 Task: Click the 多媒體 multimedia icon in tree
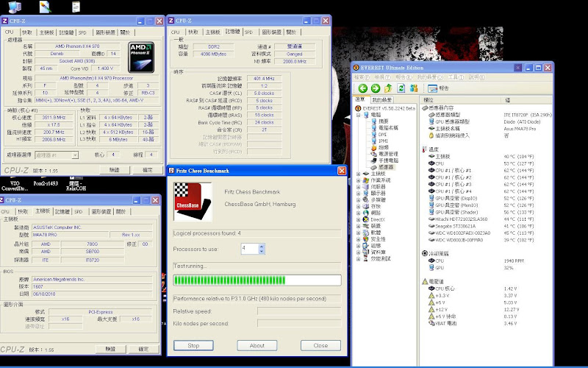tap(365, 199)
